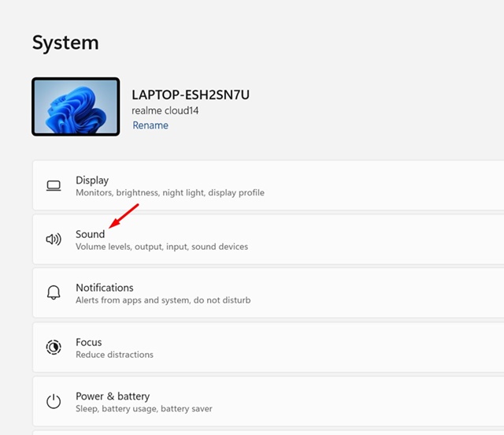Click 'Reduce distractions' description
This screenshot has width=504, height=435.
114,355
